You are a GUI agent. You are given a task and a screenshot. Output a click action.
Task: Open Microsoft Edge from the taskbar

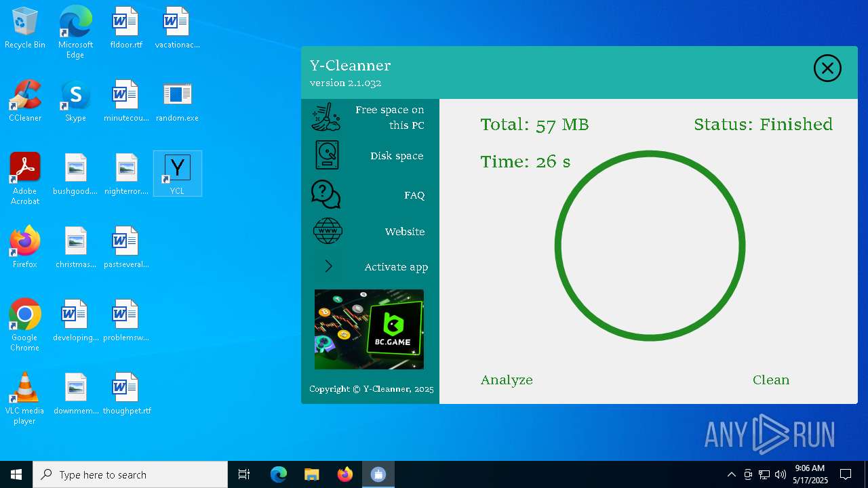[278, 474]
